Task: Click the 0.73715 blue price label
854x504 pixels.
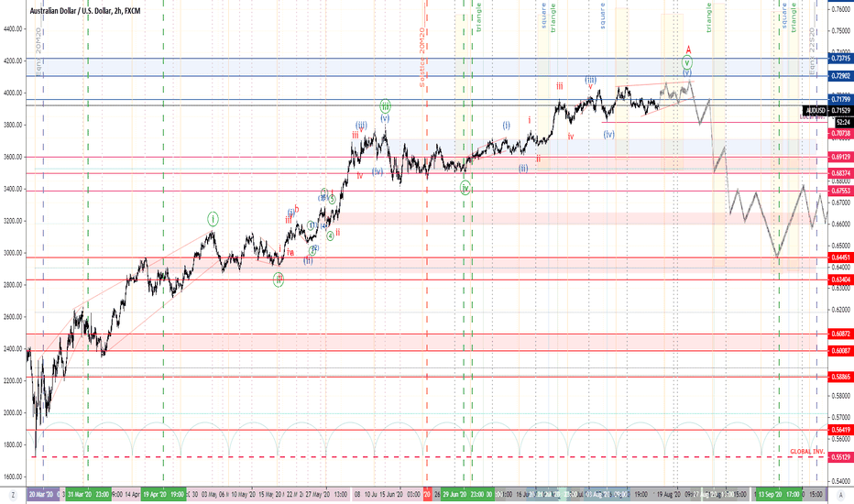Action: click(840, 59)
